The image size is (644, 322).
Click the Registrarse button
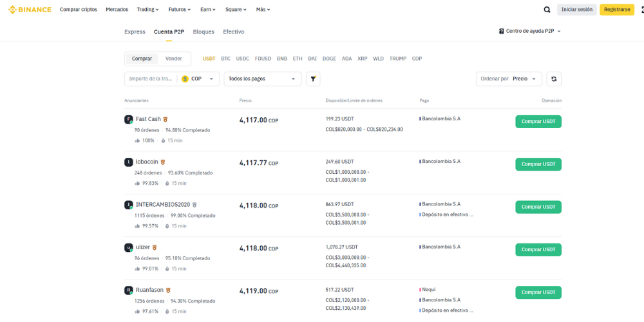[617, 10]
